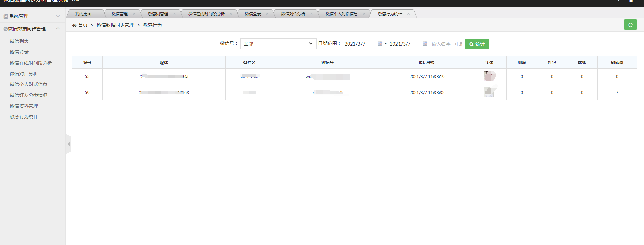Open 微信在线时间段分析 in the sidebar

point(31,63)
